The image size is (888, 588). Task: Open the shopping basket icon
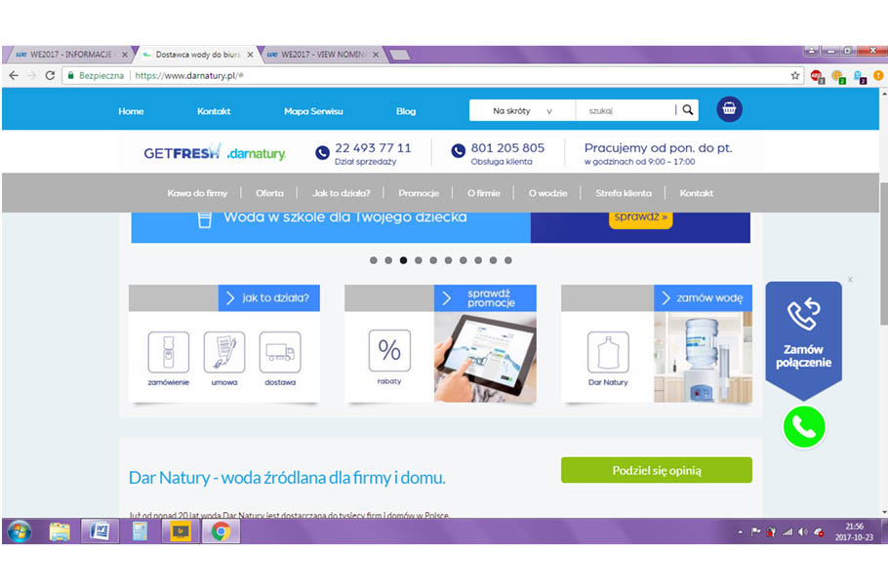coord(729,109)
